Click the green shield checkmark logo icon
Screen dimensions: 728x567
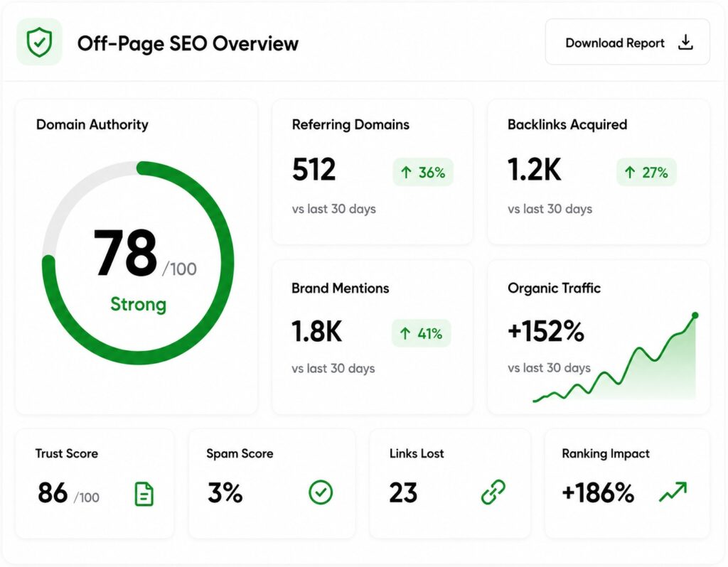pos(40,42)
